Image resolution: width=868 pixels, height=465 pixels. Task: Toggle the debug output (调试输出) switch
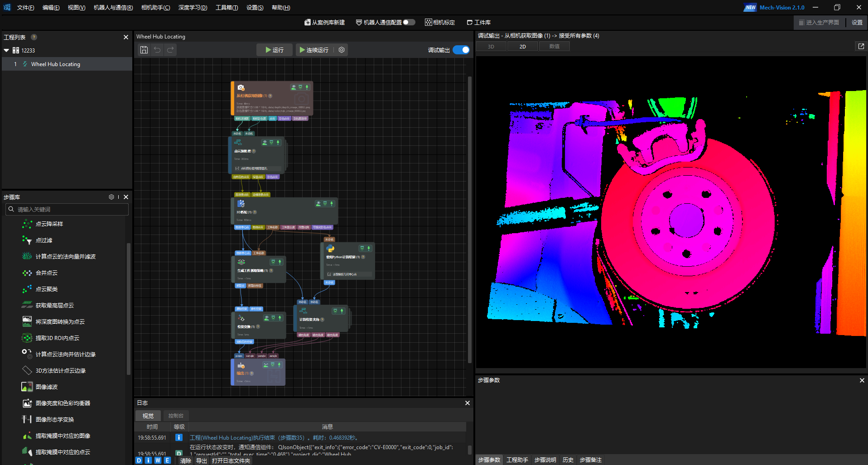pyautogui.click(x=461, y=50)
